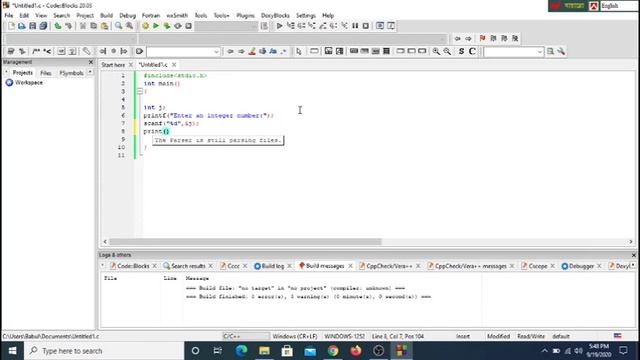Open Find with magnifier toolbar icon

(118, 26)
